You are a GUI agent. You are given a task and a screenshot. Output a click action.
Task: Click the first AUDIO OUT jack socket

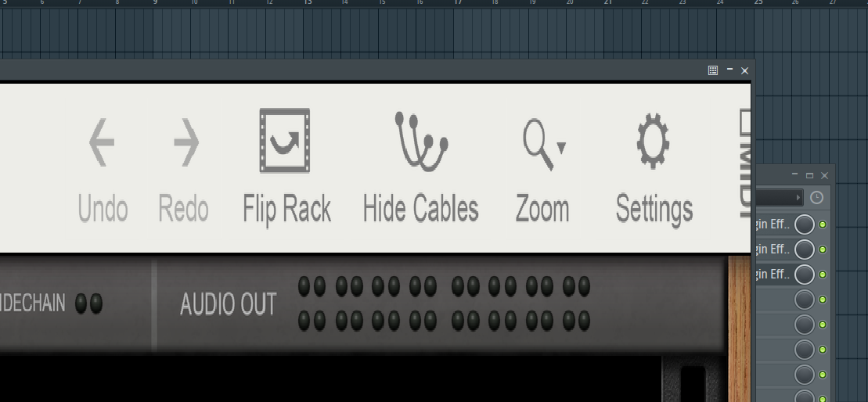(304, 286)
